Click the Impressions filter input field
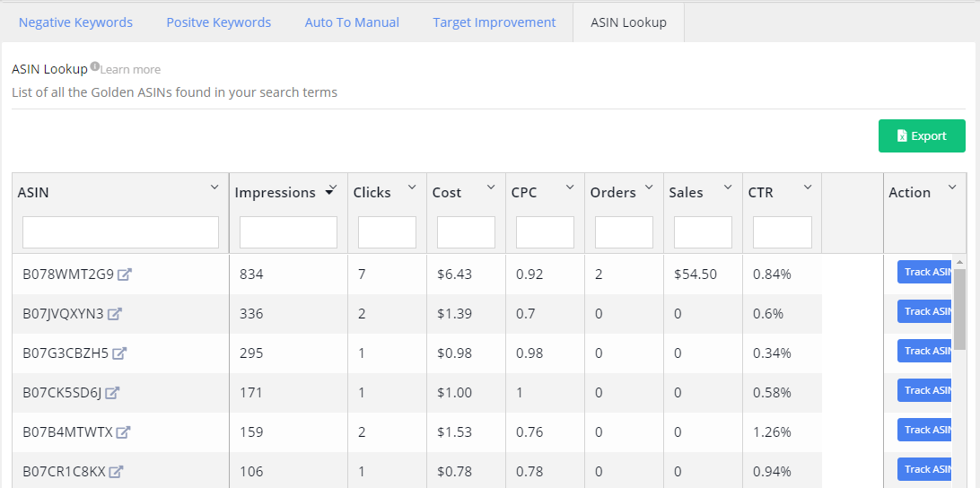The image size is (980, 488). point(288,232)
